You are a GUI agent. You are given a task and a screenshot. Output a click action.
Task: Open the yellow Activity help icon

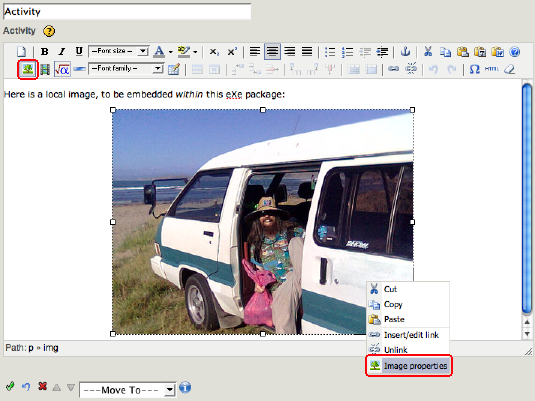click(x=49, y=31)
